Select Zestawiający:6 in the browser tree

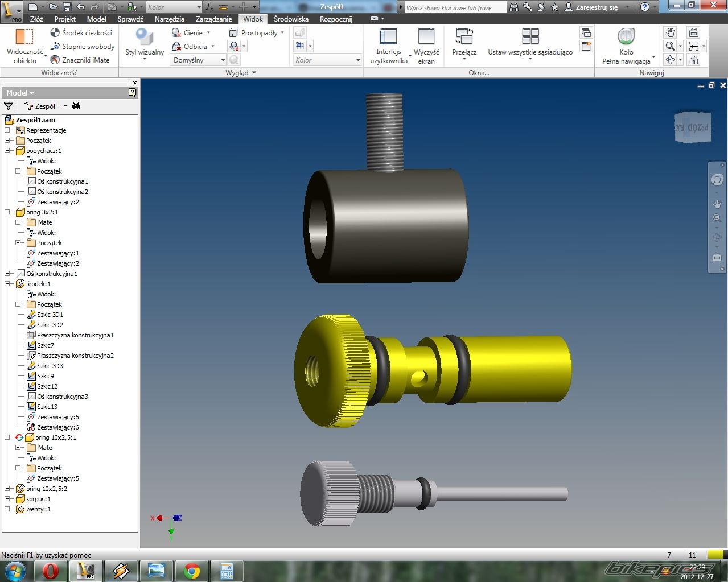tap(58, 427)
